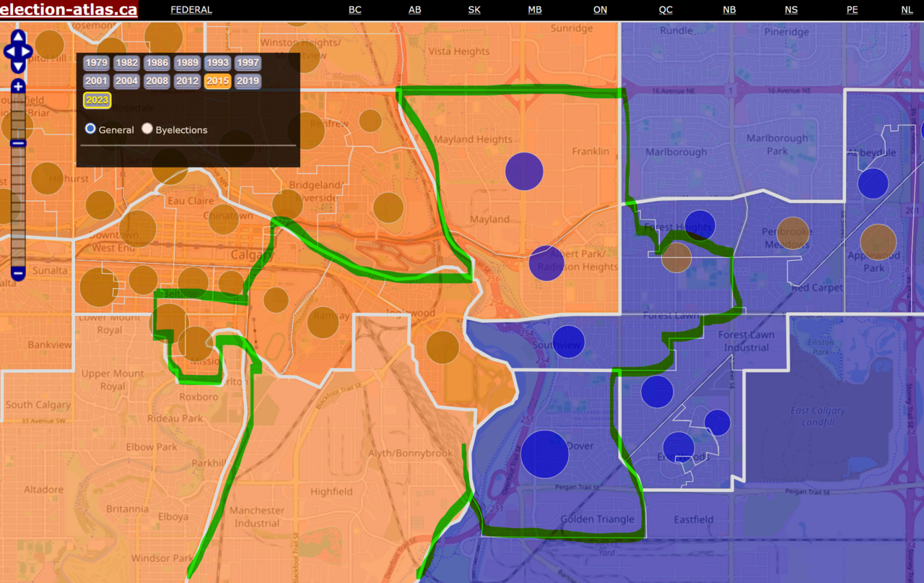Pan the map down with arrow

pyautogui.click(x=18, y=66)
